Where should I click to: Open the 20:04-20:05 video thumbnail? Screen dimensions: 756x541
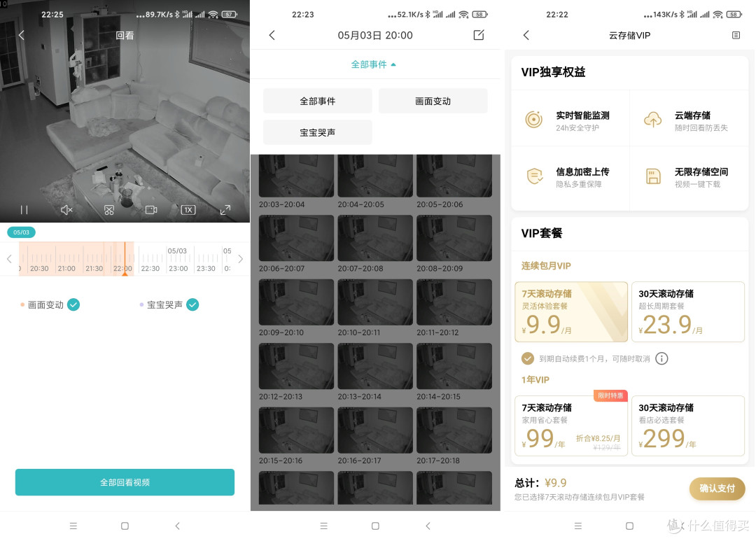375,176
